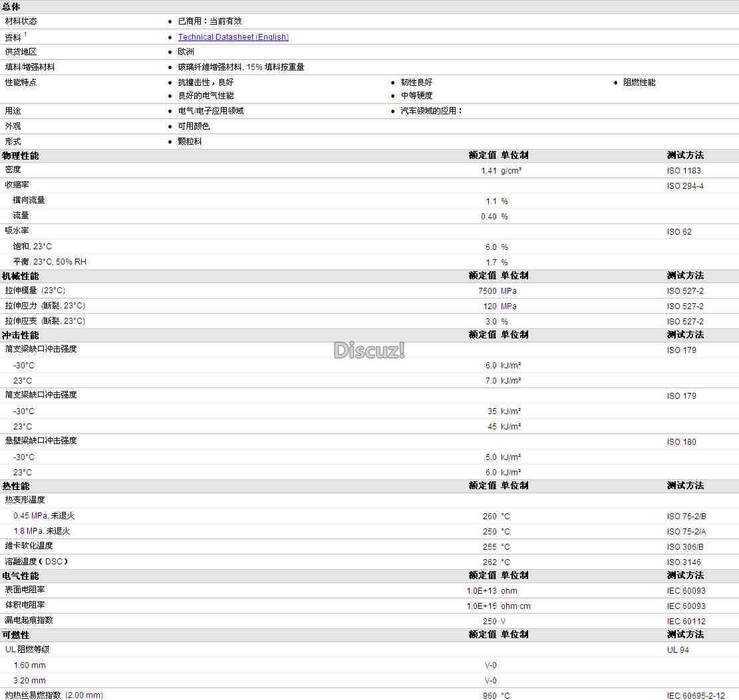Click the 冲击性能 section header

[20, 336]
